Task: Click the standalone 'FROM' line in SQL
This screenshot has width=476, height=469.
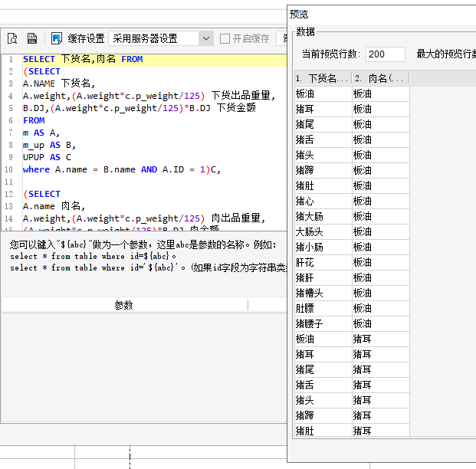Action: click(x=34, y=120)
